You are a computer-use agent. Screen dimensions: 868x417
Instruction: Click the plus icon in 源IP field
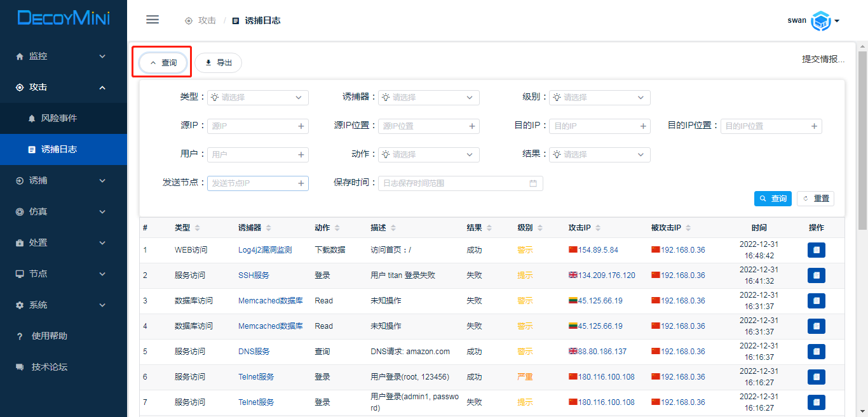pyautogui.click(x=301, y=126)
